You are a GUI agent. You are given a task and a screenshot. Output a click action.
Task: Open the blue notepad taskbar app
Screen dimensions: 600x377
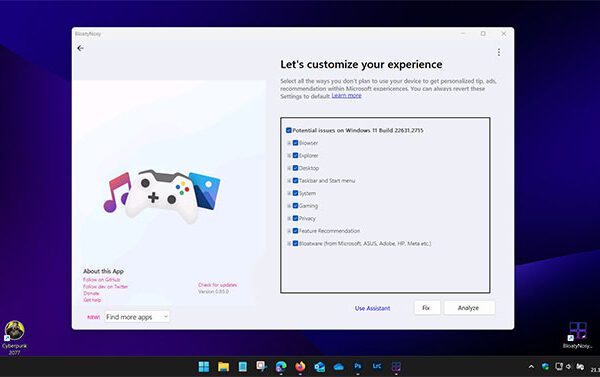(243, 367)
